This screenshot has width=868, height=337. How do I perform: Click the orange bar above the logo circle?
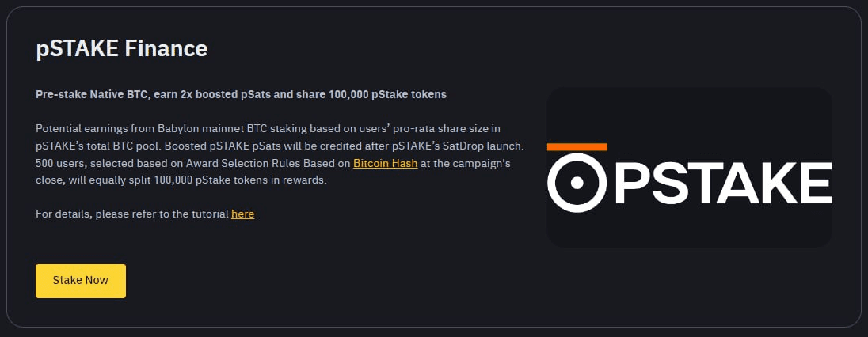577,146
